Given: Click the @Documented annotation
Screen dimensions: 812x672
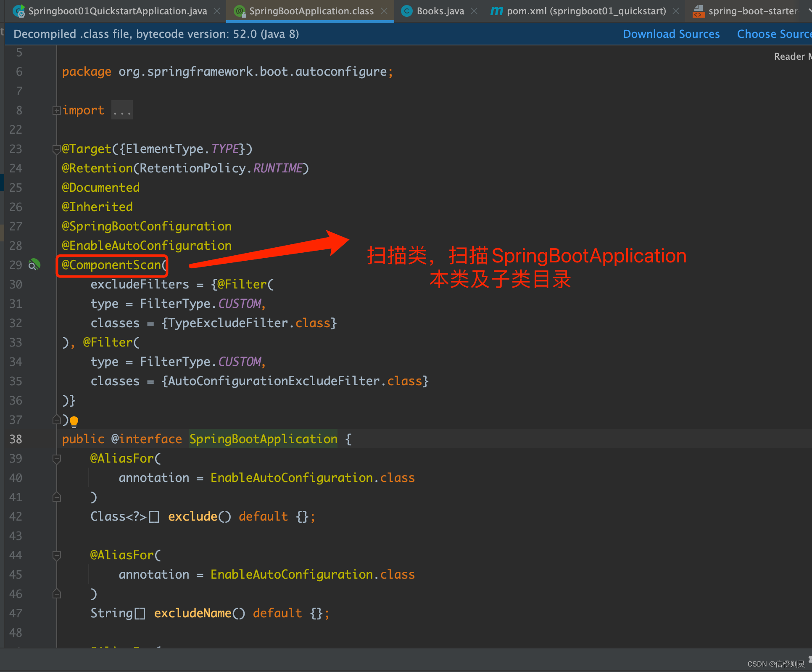Looking at the screenshot, I should (101, 188).
